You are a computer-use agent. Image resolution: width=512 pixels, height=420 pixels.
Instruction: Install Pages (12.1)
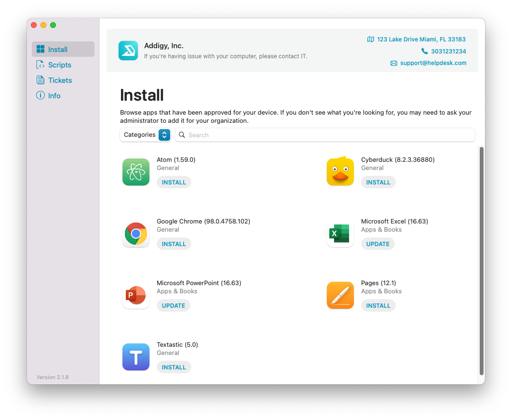coord(378,306)
